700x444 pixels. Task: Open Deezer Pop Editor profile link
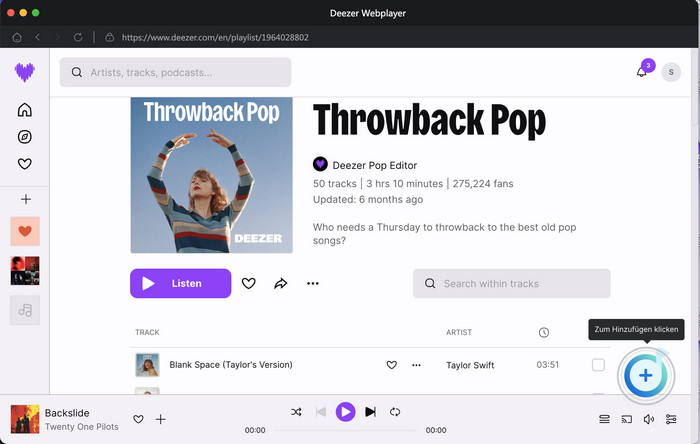pos(375,166)
